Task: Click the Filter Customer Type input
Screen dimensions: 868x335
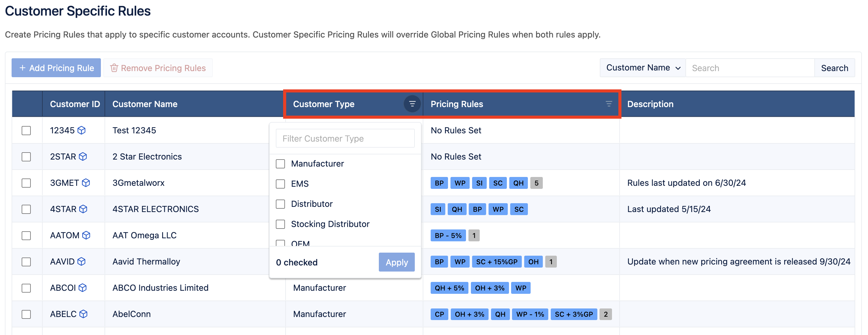Action: [345, 138]
